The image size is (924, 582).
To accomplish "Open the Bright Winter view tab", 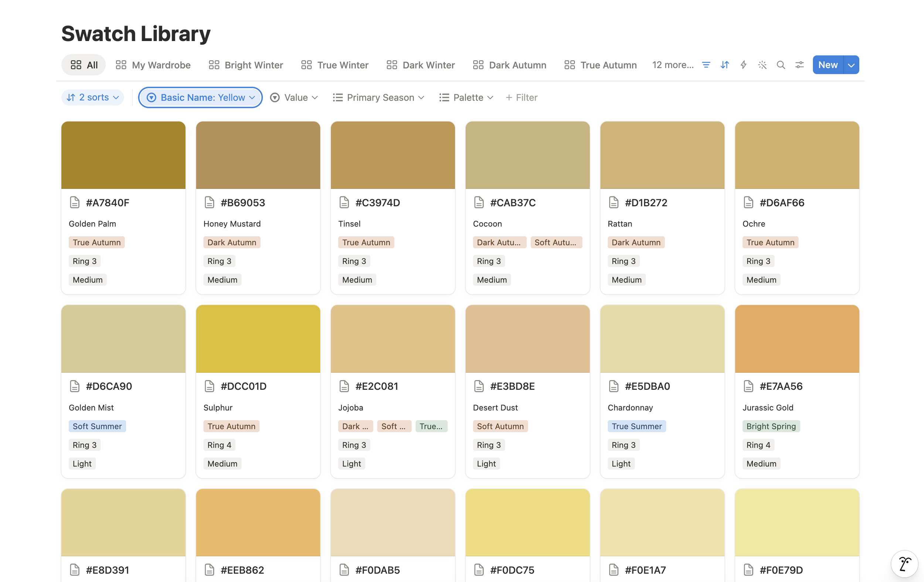I will click(x=245, y=65).
